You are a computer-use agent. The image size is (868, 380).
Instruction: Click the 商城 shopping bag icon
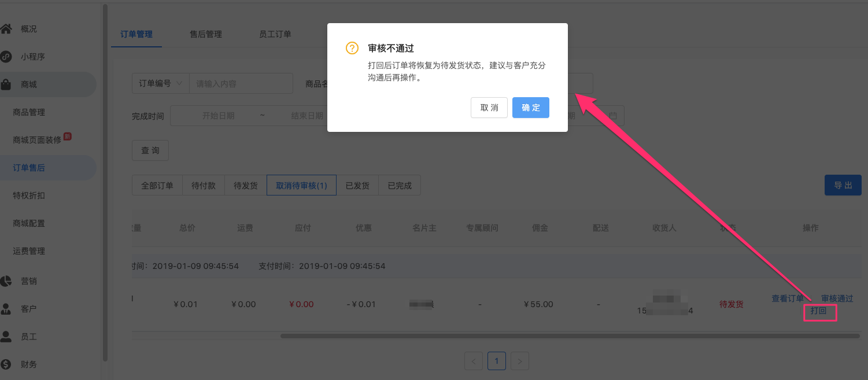pos(6,84)
